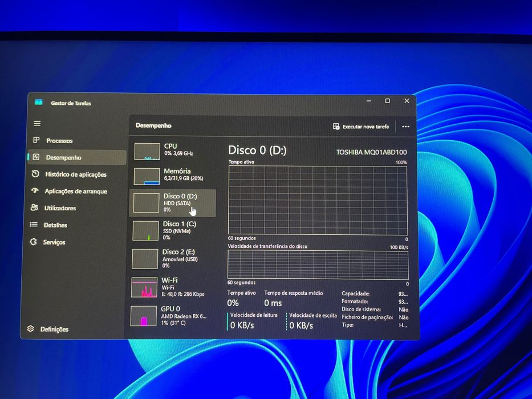532x399 pixels.
Task: Click the Definições gear icon
Action: click(31, 328)
